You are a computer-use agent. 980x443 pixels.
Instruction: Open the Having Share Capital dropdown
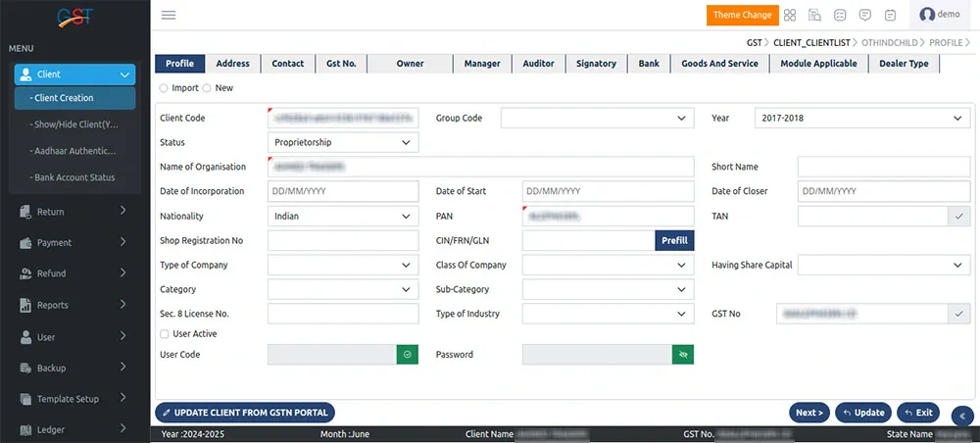[x=884, y=265]
